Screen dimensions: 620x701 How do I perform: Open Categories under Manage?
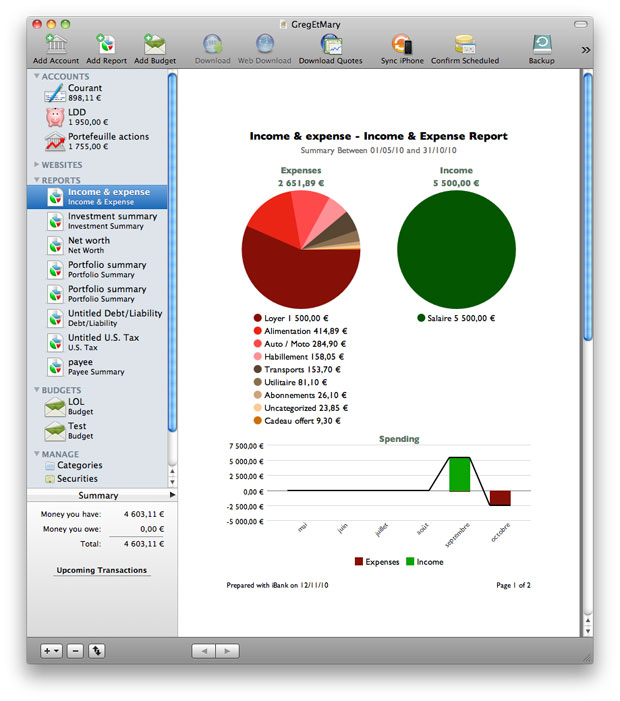point(80,465)
